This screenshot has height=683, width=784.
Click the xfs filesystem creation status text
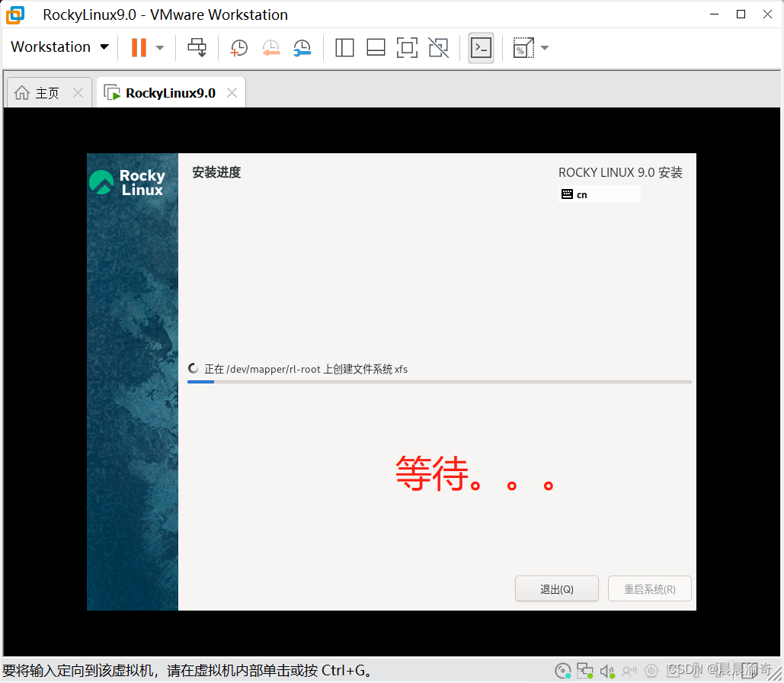[306, 369]
